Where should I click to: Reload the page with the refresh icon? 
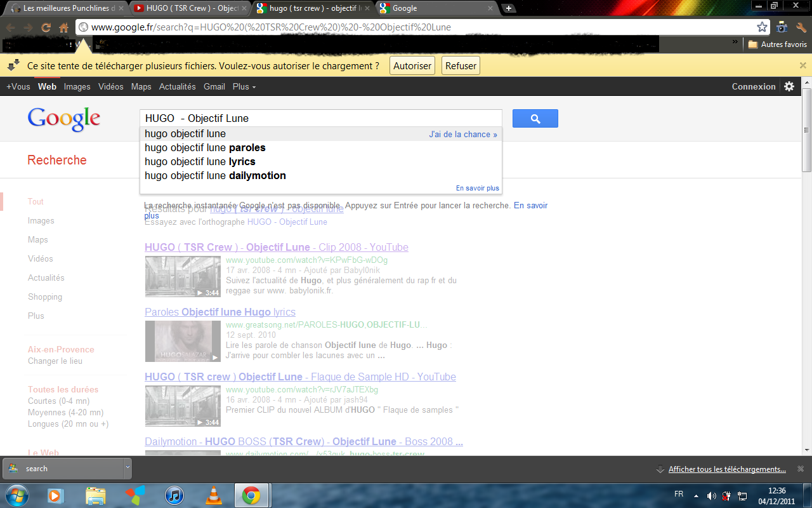click(x=46, y=27)
